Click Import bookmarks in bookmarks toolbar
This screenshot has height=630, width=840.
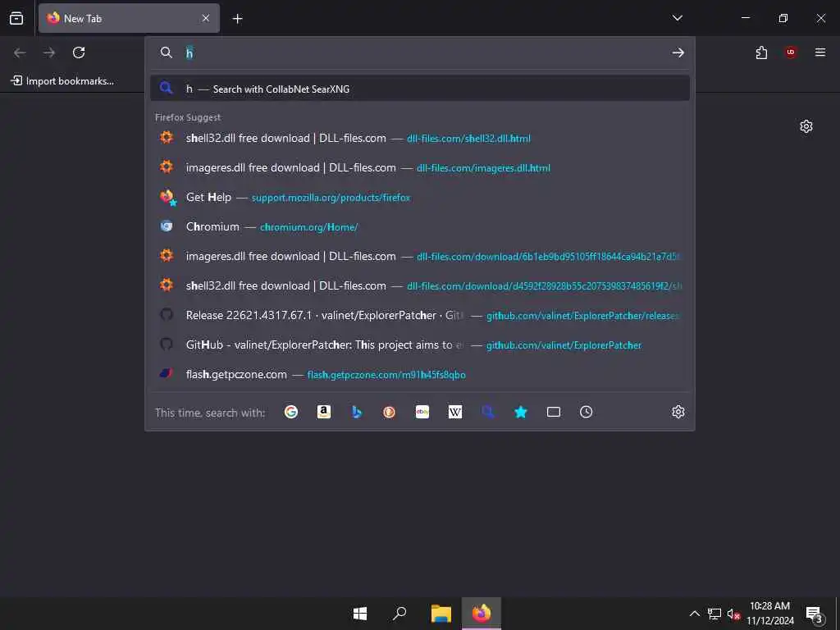62,81
